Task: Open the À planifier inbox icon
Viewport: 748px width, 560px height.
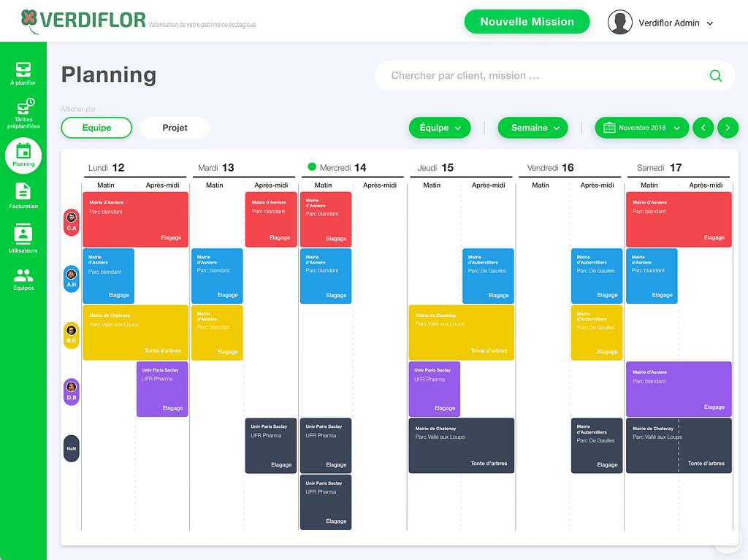Action: [23, 71]
